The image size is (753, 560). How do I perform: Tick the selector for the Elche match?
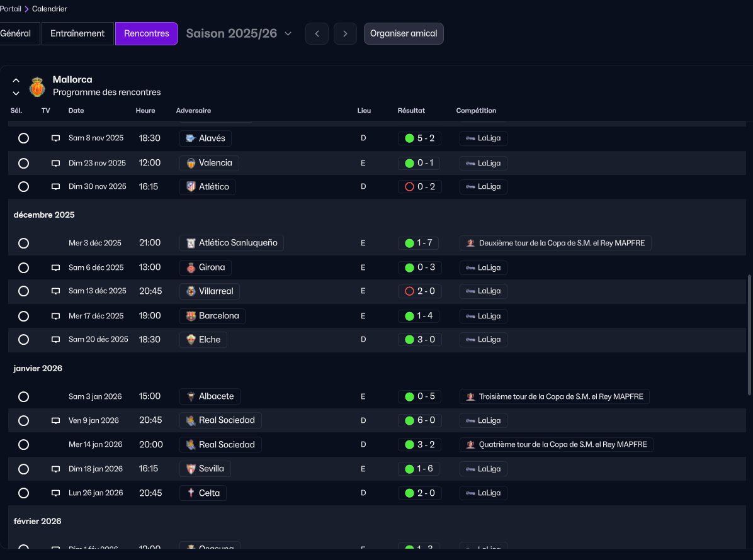point(23,340)
